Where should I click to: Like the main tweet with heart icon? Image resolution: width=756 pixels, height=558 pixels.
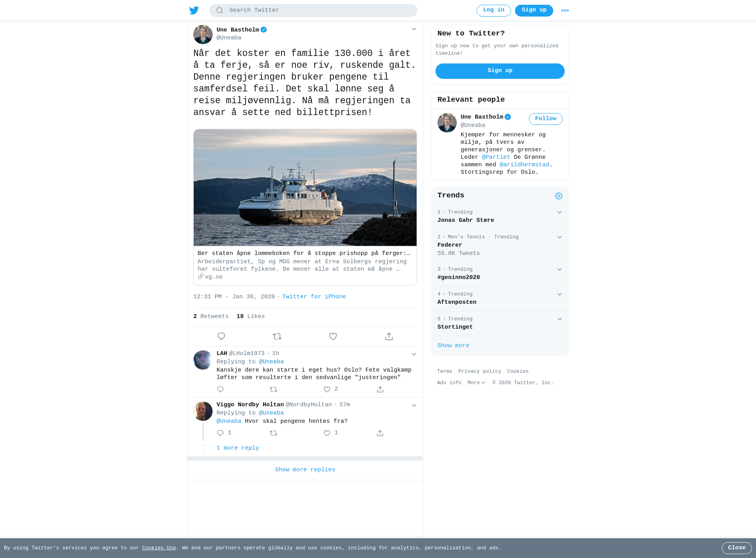point(333,337)
